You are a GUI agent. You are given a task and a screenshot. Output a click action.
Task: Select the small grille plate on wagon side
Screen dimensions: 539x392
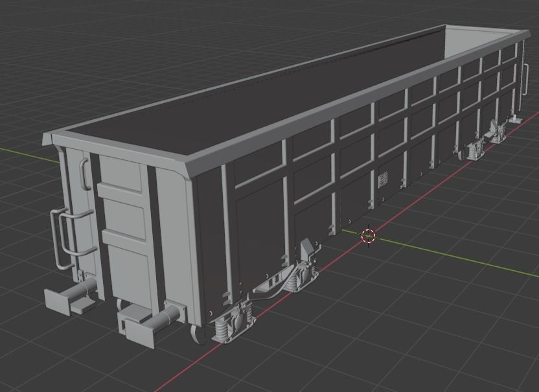point(383,180)
